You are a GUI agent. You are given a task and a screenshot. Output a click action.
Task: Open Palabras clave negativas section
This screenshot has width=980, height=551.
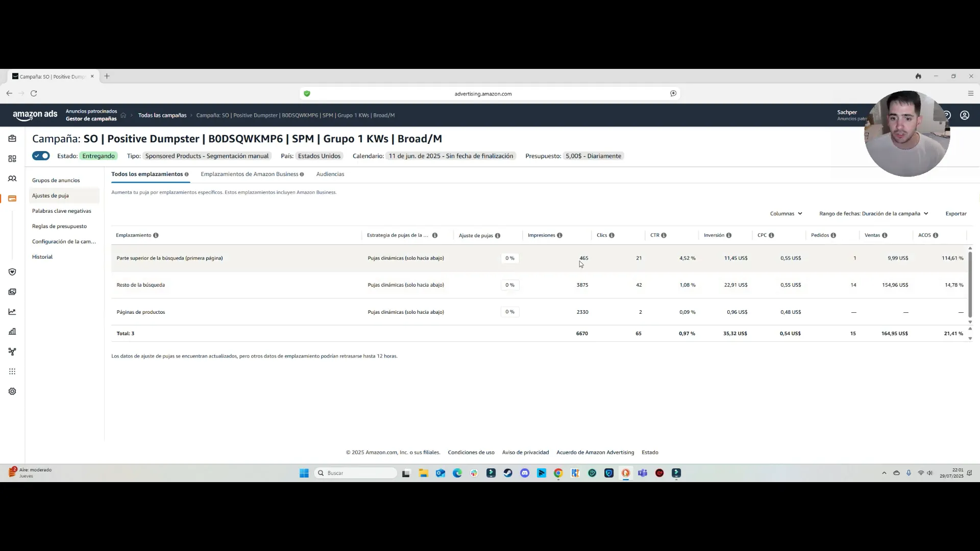pos(62,211)
